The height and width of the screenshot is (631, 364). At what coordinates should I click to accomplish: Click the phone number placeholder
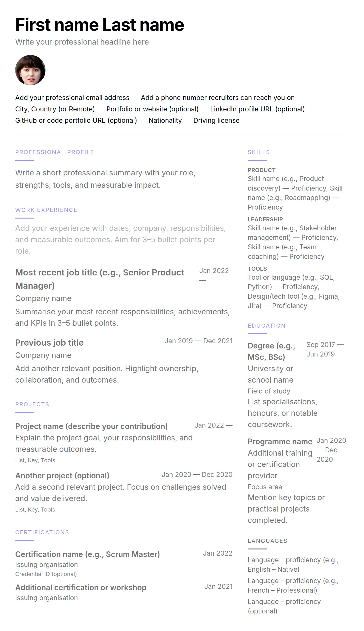218,98
